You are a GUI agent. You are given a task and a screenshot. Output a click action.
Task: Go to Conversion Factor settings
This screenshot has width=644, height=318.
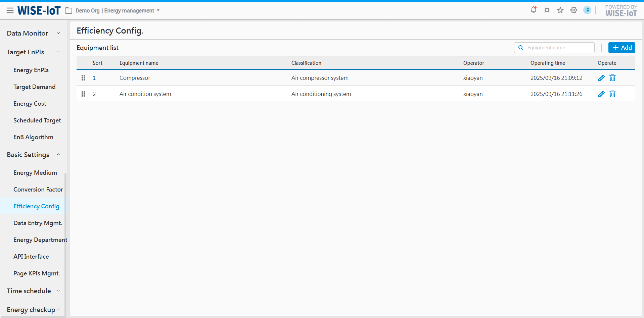tap(38, 190)
